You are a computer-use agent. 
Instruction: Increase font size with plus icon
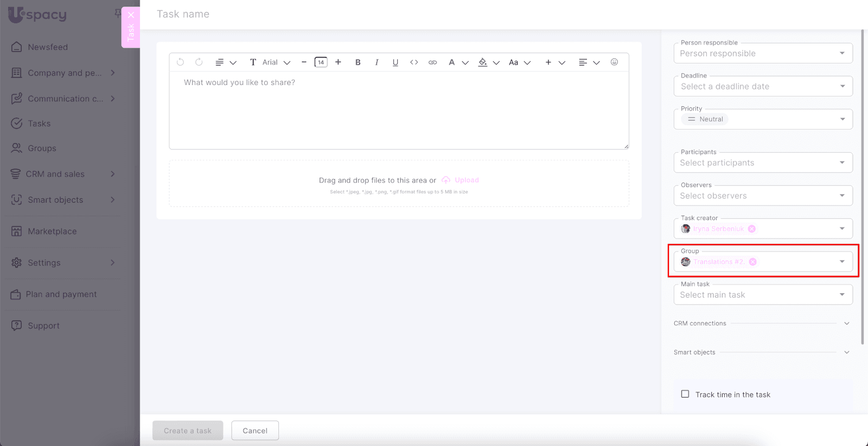pyautogui.click(x=338, y=62)
